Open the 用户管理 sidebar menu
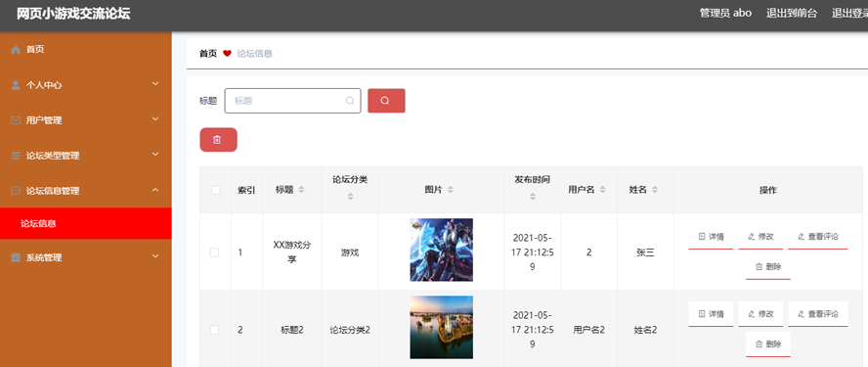Image resolution: width=868 pixels, height=367 pixels. click(x=86, y=120)
